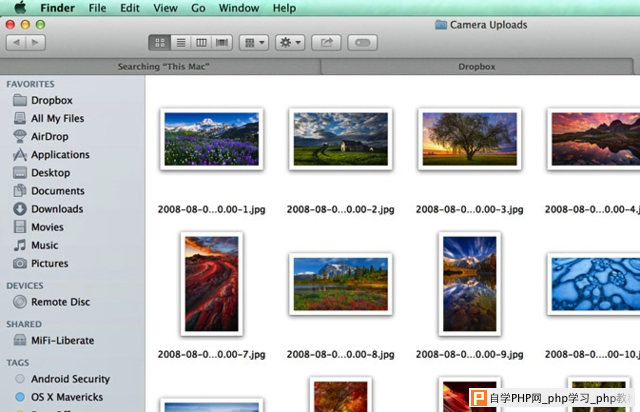Click filename 2008-08-0...0.00-9.jpg
The image size is (640, 412).
click(x=469, y=354)
